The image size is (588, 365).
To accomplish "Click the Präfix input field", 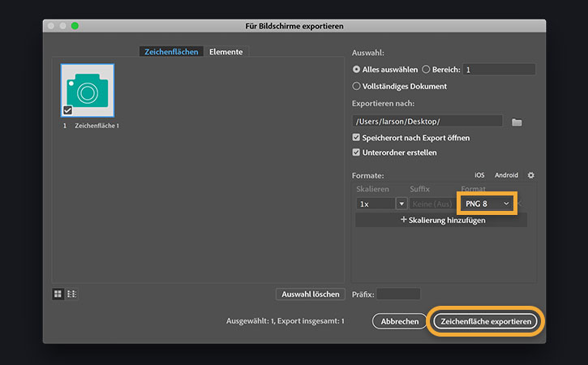I will 398,294.
